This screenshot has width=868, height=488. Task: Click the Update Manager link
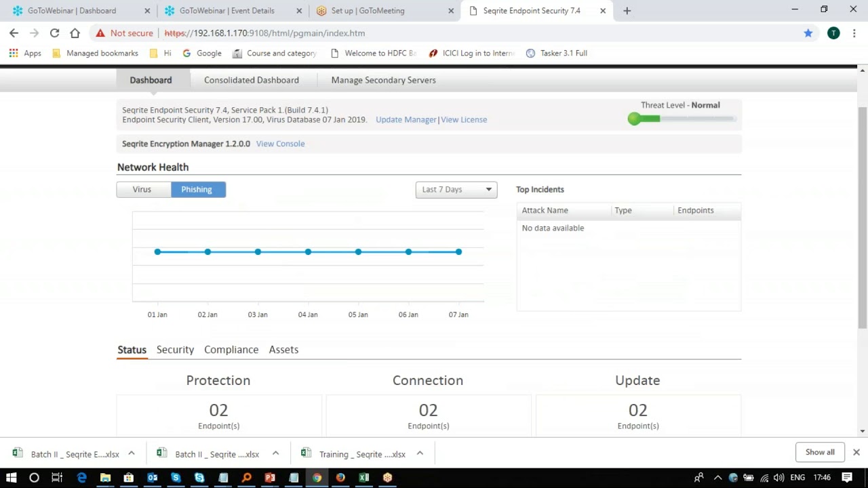[x=406, y=119]
